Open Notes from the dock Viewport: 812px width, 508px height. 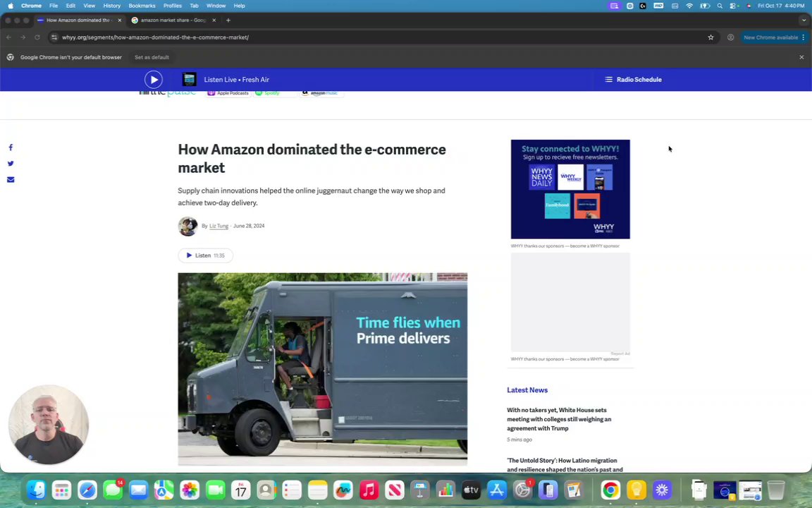pos(317,490)
